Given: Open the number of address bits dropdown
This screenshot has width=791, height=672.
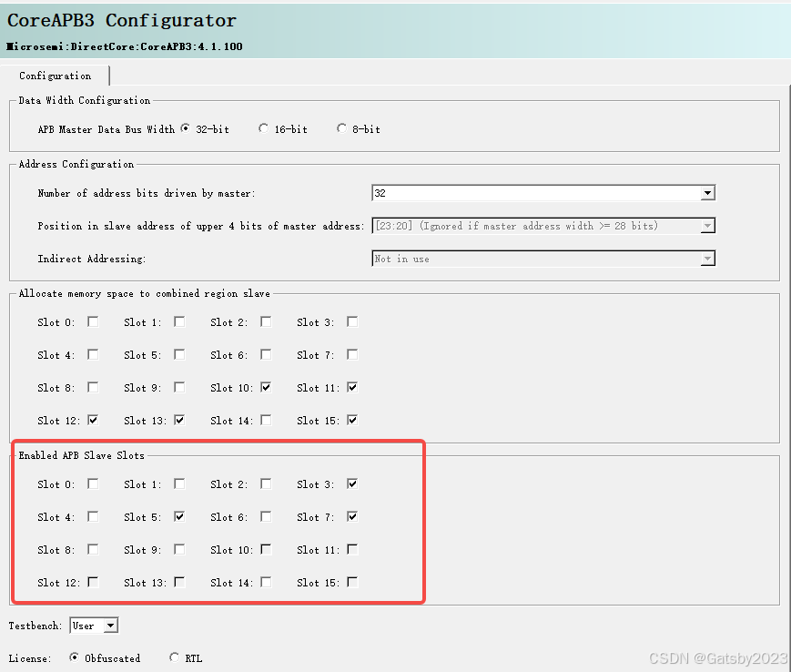Looking at the screenshot, I should (x=543, y=193).
